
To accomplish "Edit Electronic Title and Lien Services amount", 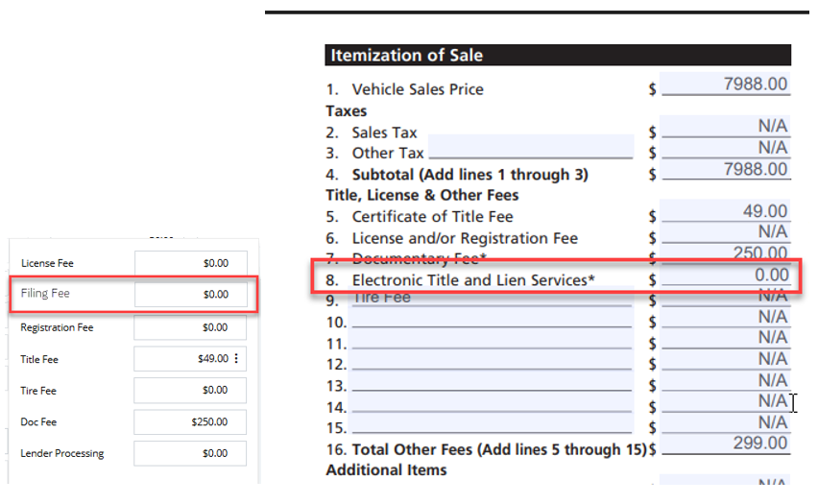I will pos(725,275).
